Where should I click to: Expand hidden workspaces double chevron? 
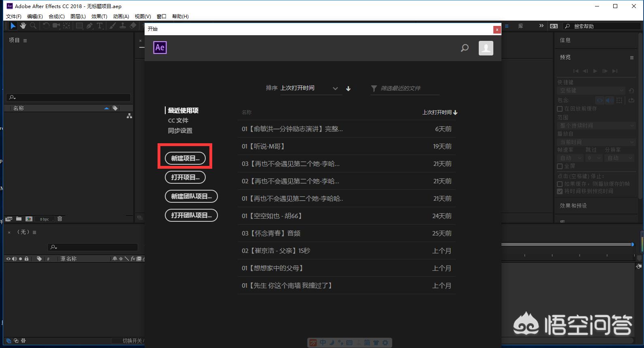coord(541,26)
